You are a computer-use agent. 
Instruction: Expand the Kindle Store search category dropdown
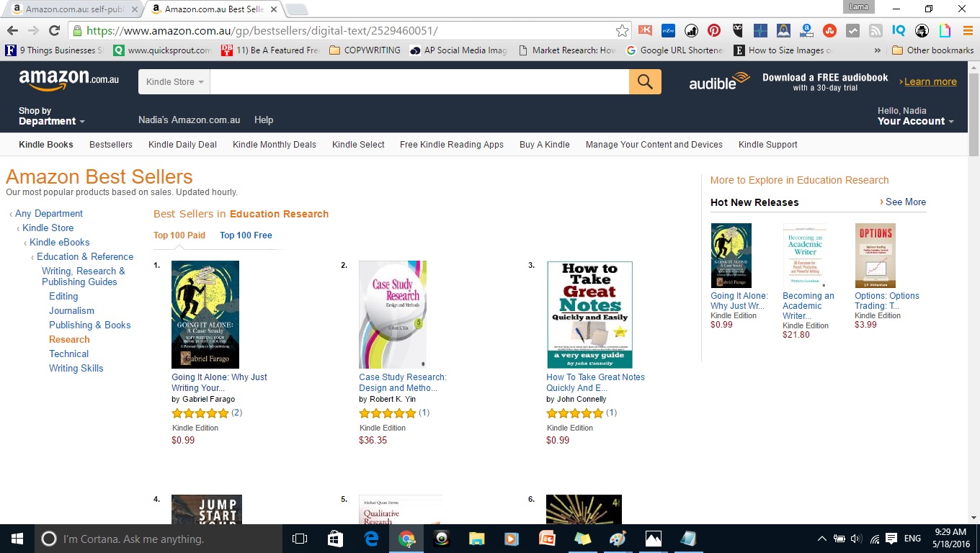click(174, 82)
